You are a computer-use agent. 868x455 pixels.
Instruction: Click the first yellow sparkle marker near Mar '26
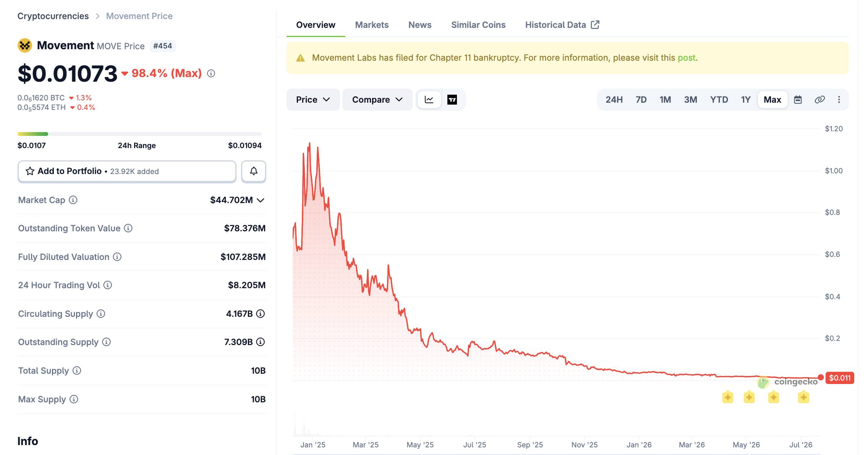(728, 397)
